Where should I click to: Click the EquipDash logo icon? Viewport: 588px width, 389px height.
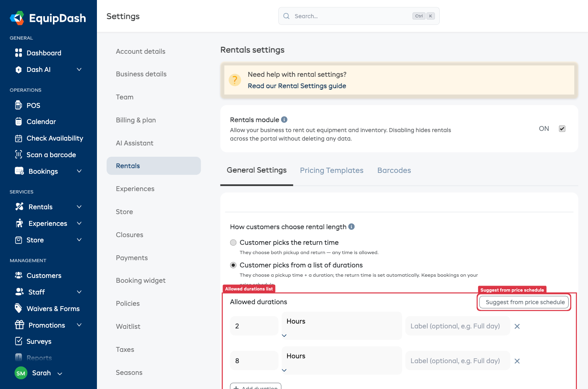click(17, 18)
